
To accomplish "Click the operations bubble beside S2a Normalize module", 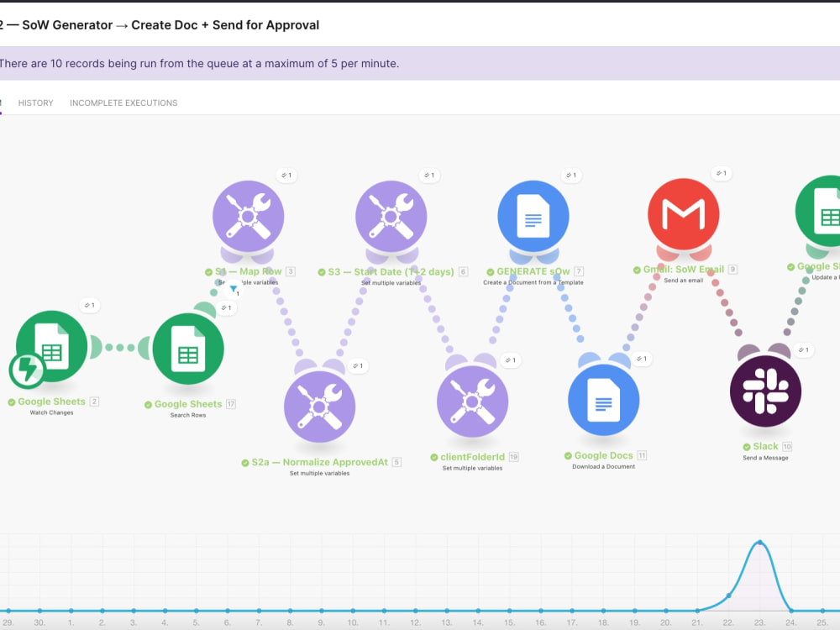I will 357,366.
